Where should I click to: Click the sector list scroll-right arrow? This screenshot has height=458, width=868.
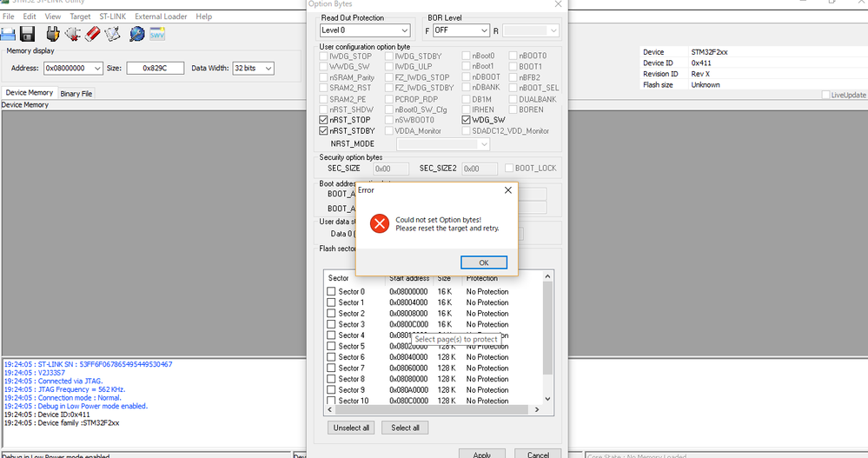[536, 410]
